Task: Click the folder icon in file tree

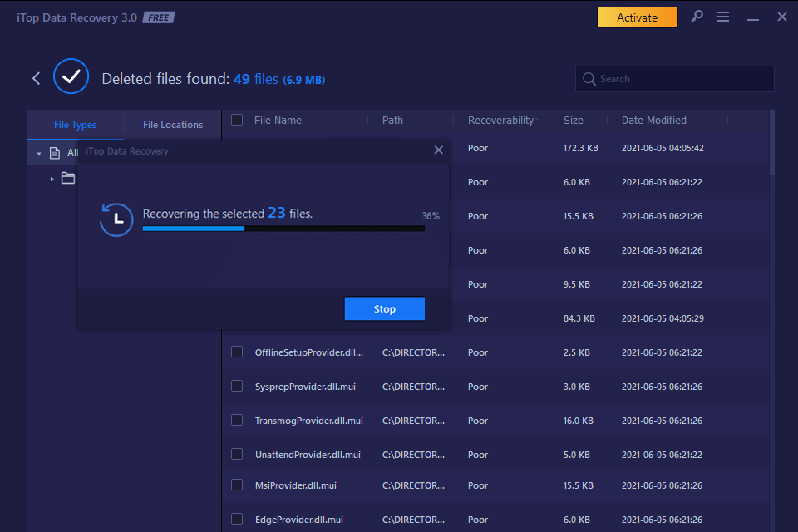Action: [x=68, y=178]
